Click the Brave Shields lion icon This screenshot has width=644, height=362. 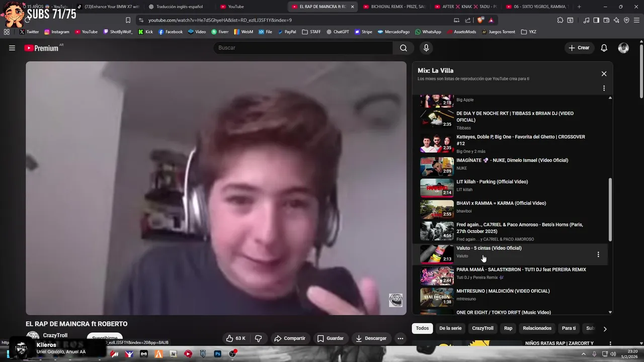coord(480,20)
